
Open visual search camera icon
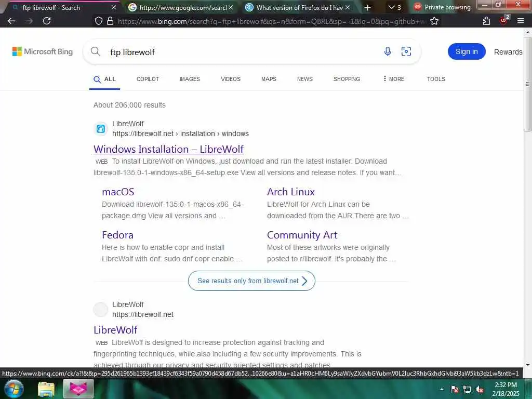pyautogui.click(x=406, y=51)
